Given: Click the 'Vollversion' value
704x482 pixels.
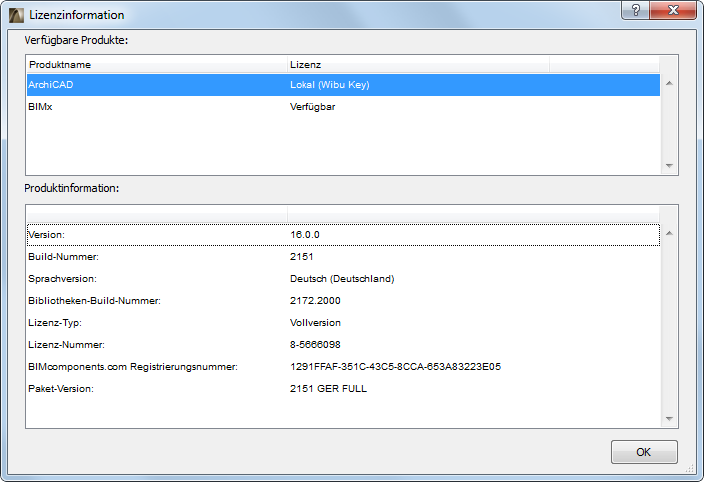Looking at the screenshot, I should (x=315, y=323).
